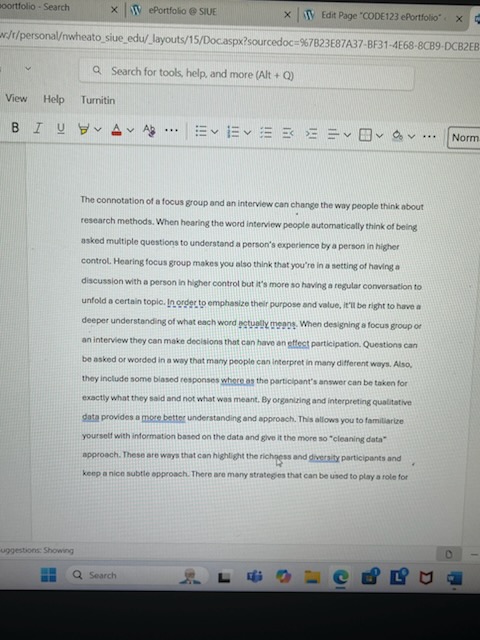Click the Clear Formatting icon
The image size is (480, 640).
tap(149, 131)
